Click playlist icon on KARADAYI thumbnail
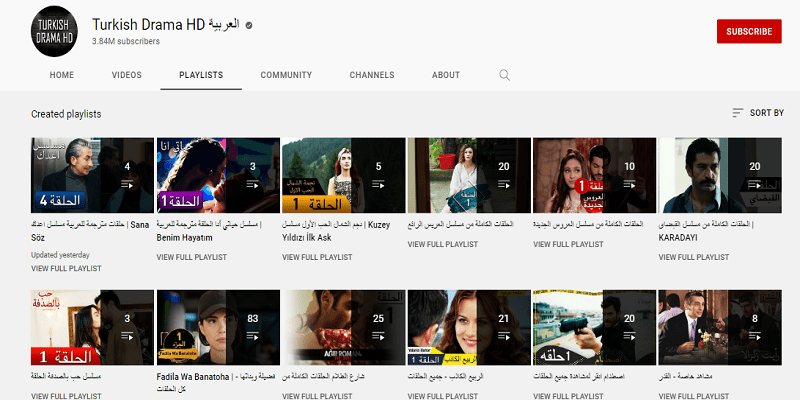Viewport: 800px width, 400px height. (755, 185)
